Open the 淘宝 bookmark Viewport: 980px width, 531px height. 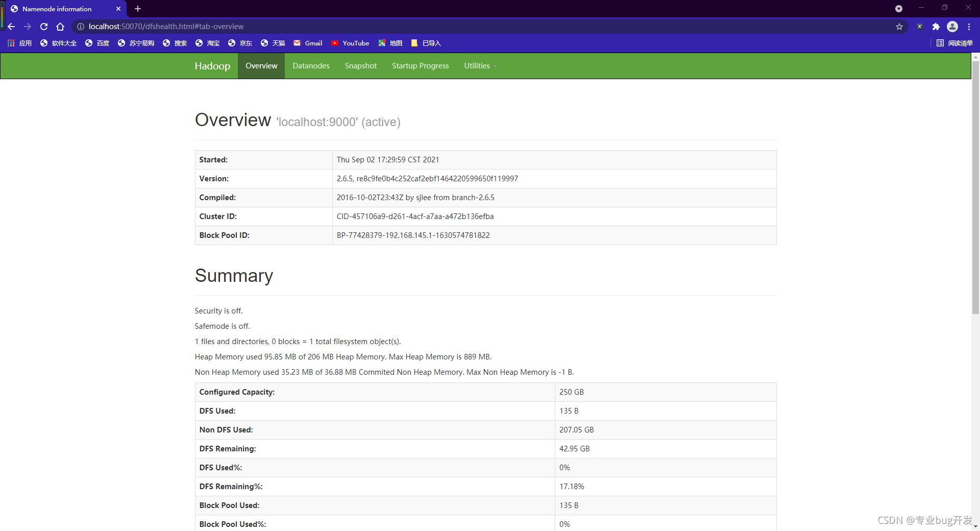(x=207, y=43)
